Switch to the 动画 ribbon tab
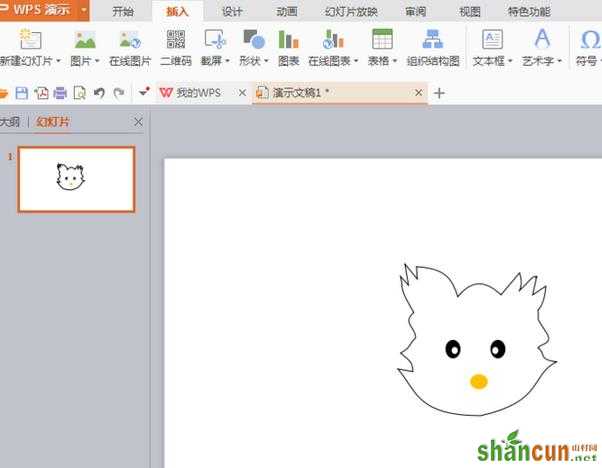Image resolution: width=602 pixels, height=468 pixels. point(287,12)
